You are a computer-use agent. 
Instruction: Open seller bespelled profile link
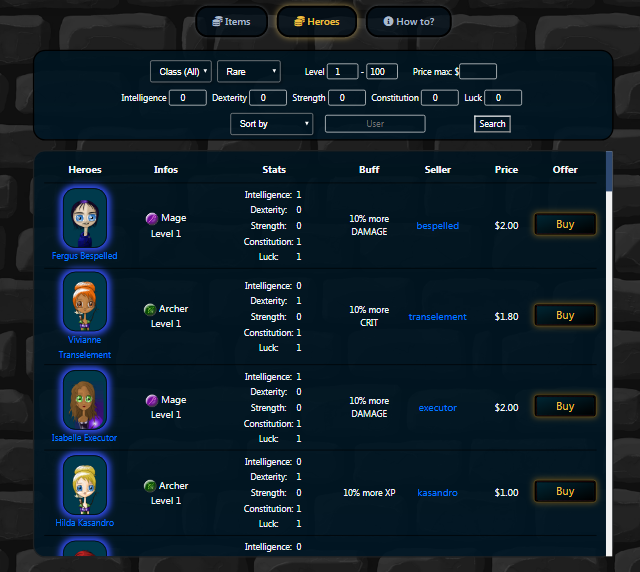(438, 225)
